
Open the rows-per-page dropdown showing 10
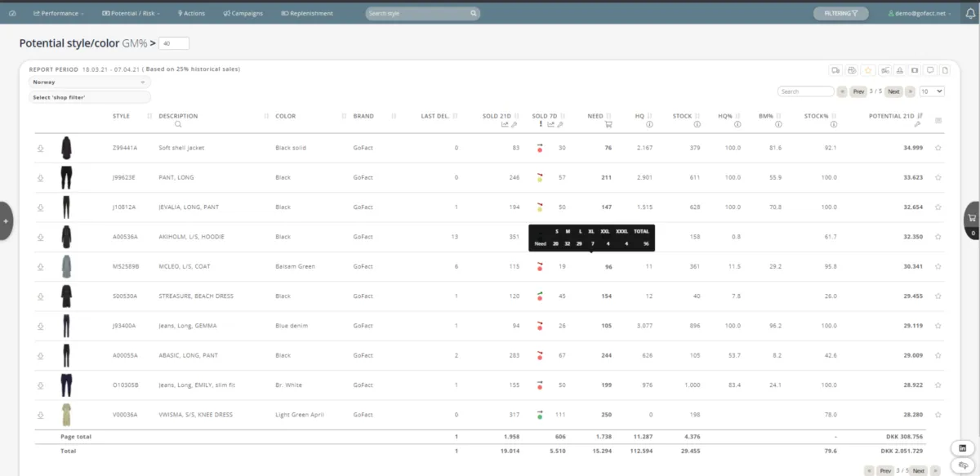coord(932,91)
